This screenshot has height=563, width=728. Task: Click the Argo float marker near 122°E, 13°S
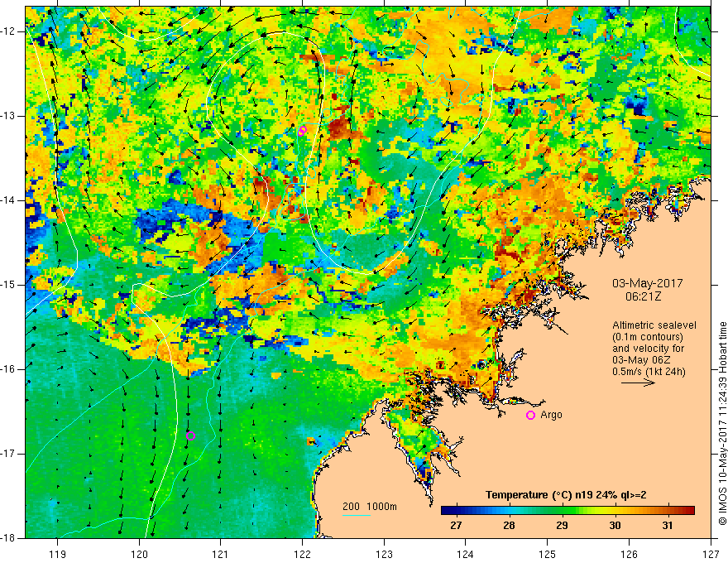click(302, 131)
